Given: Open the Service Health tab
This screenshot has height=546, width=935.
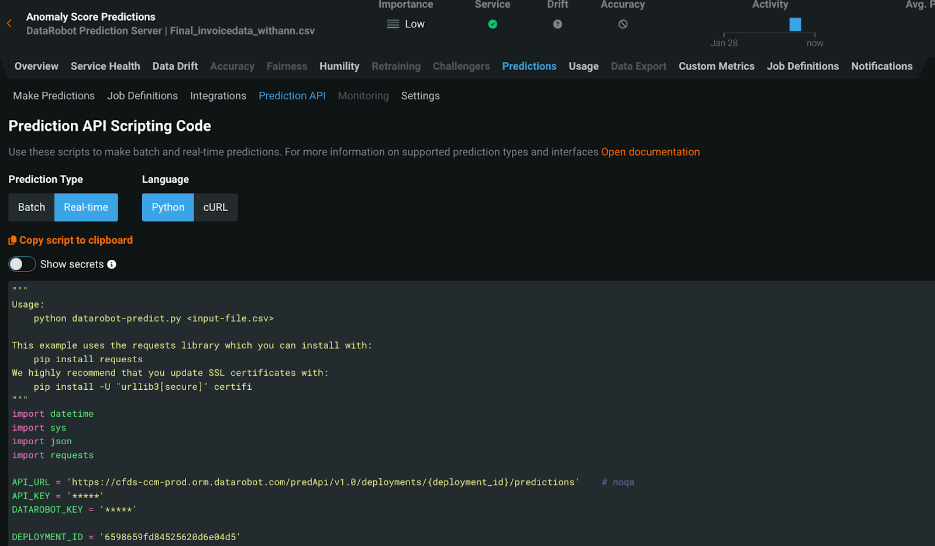Looking at the screenshot, I should click(105, 66).
